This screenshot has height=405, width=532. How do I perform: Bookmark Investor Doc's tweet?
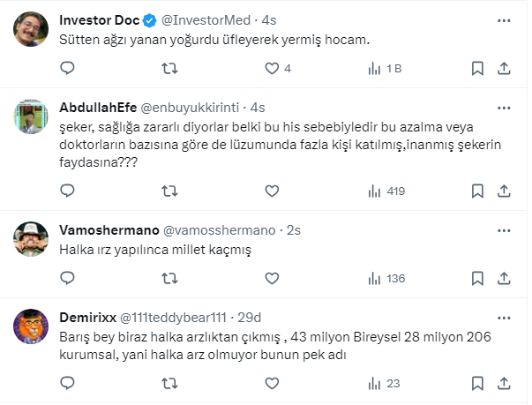477,68
